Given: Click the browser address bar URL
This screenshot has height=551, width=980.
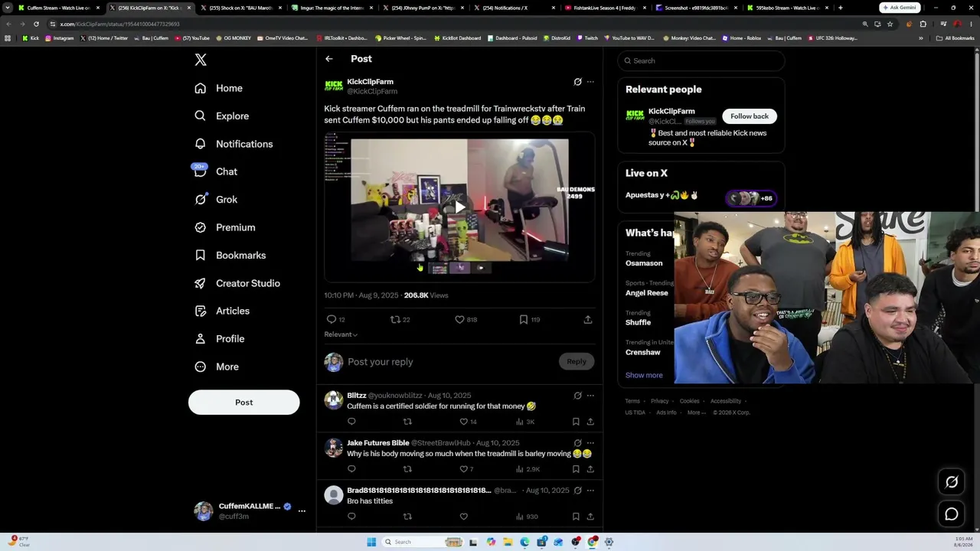Looking at the screenshot, I should click(x=119, y=24).
